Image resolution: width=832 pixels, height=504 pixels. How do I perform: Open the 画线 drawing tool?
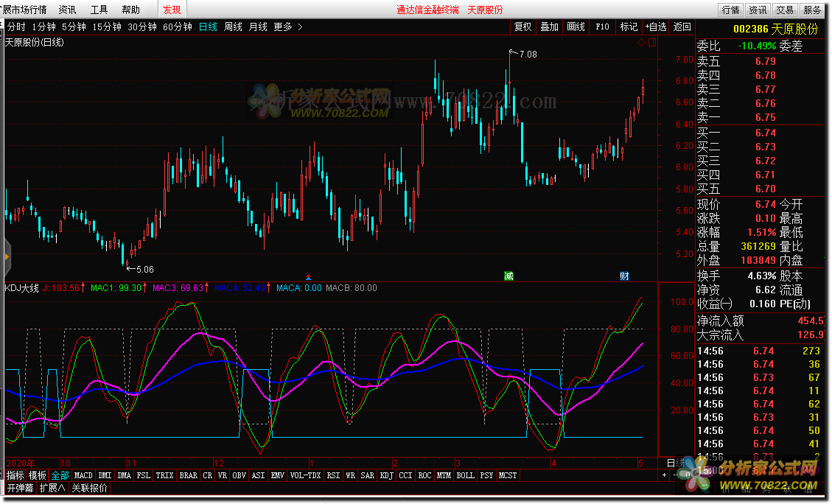(576, 27)
